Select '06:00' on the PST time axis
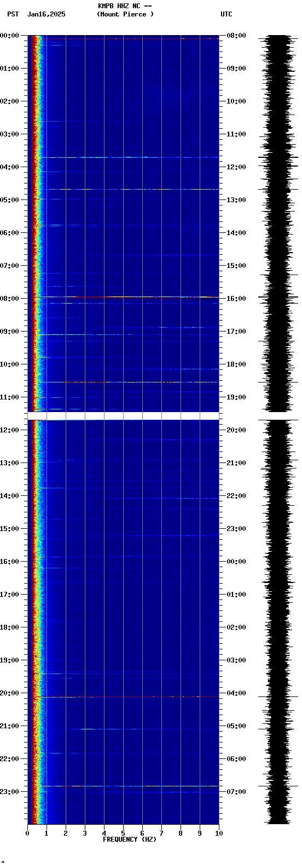 [9, 233]
